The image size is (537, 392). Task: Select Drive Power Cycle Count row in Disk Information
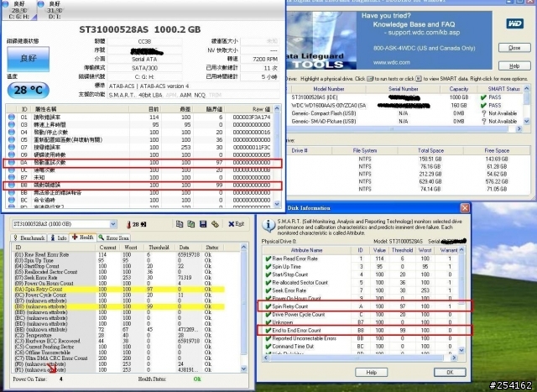point(360,314)
